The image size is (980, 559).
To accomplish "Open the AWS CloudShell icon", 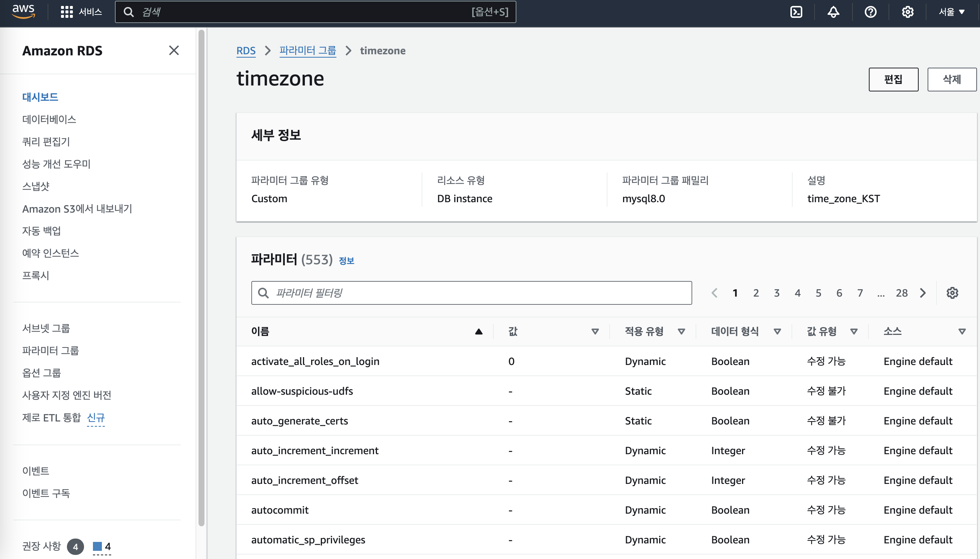I will click(x=796, y=12).
